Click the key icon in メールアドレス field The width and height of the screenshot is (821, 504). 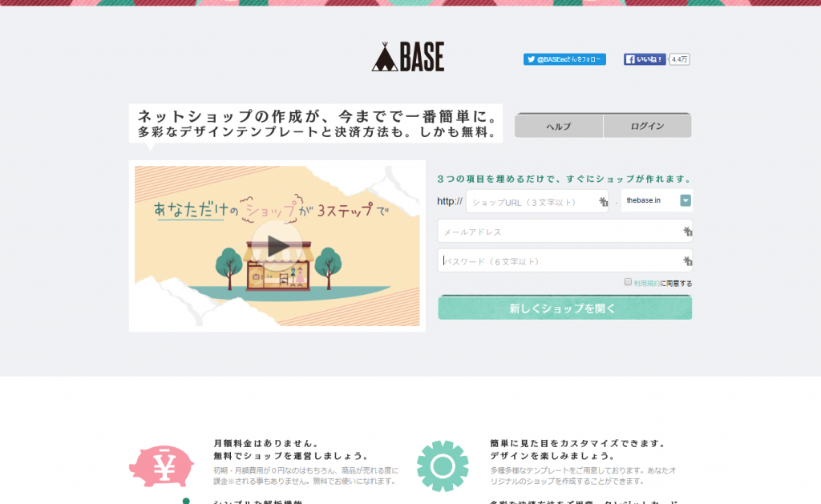coord(687,232)
